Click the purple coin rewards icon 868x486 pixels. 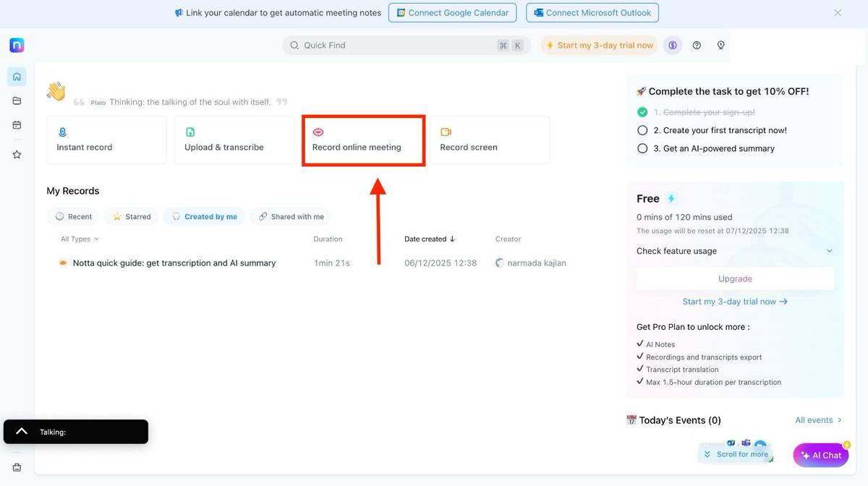pos(673,45)
